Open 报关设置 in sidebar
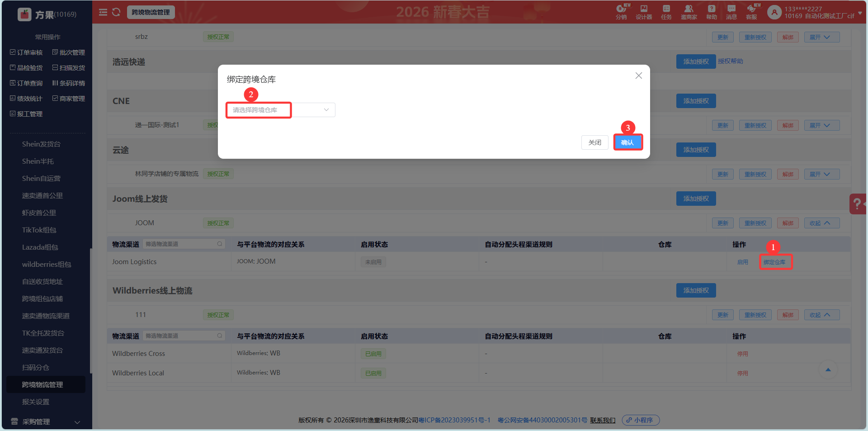 pos(36,402)
